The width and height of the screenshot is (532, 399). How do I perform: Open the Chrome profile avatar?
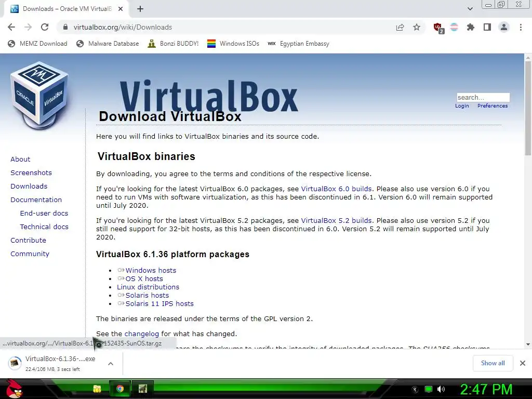[x=504, y=27]
